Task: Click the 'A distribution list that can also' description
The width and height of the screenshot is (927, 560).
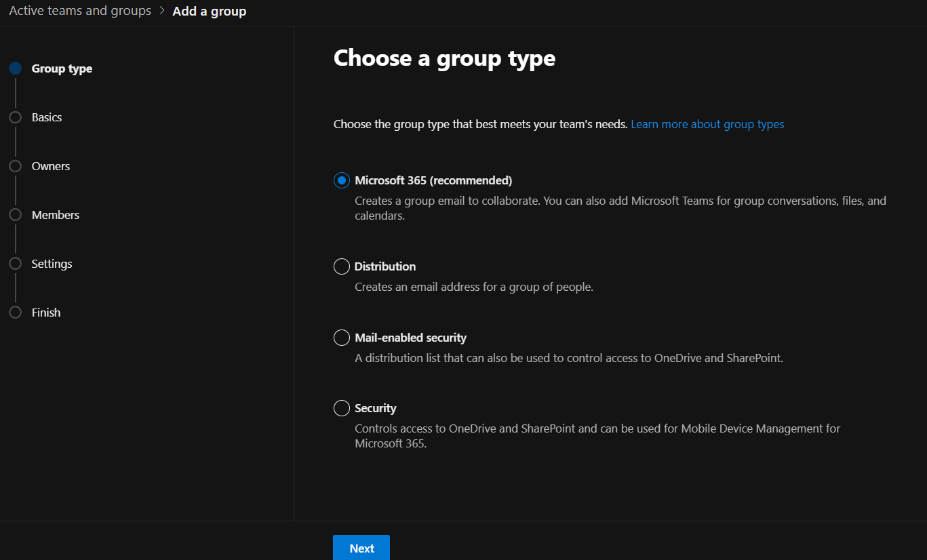Action: (x=569, y=358)
